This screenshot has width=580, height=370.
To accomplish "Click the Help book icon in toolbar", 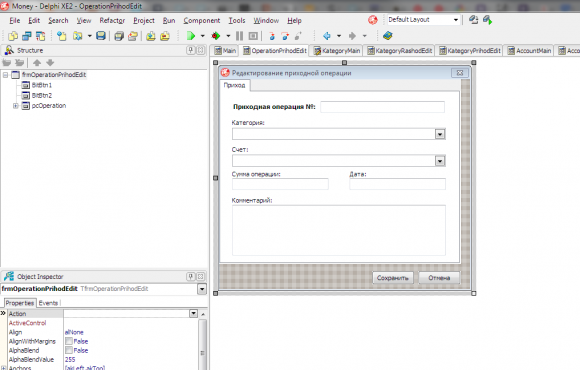I will pyautogui.click(x=387, y=36).
